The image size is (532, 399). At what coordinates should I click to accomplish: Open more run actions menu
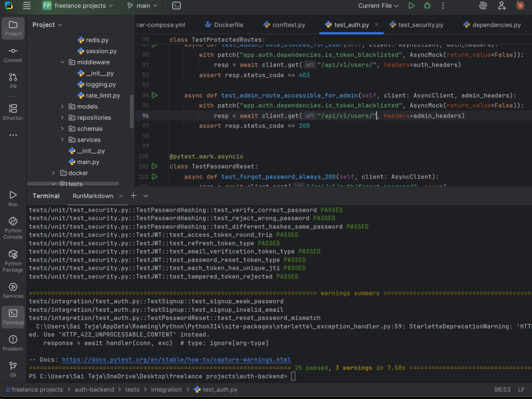pyautogui.click(x=443, y=6)
